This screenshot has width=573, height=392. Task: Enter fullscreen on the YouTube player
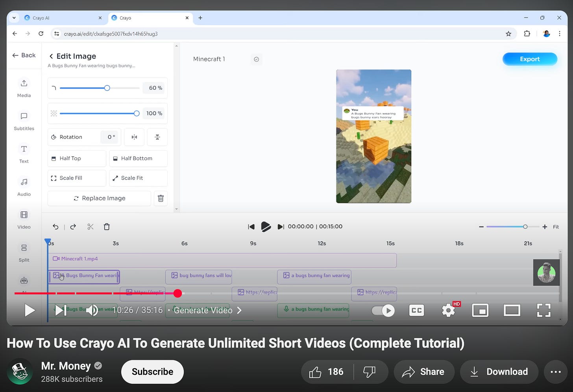click(x=544, y=311)
